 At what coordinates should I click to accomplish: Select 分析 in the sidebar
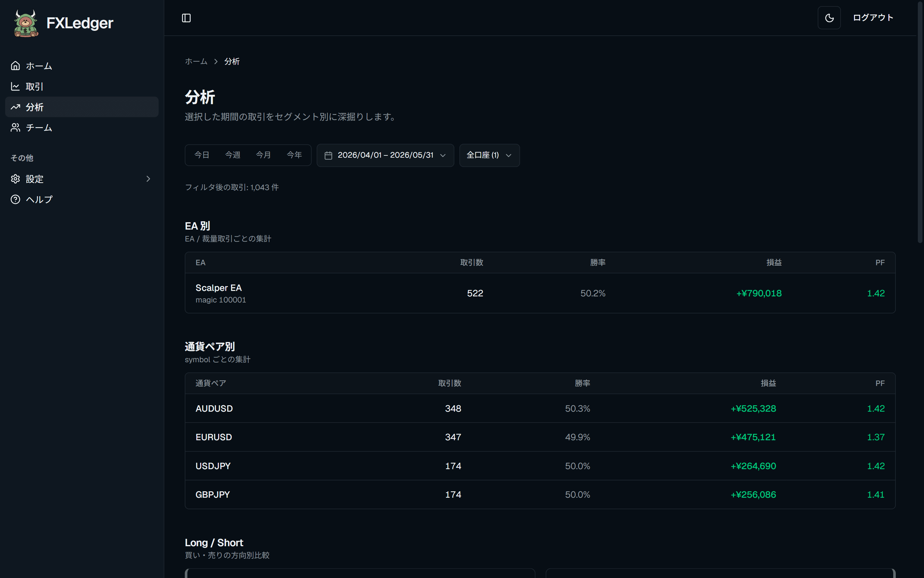(x=82, y=107)
